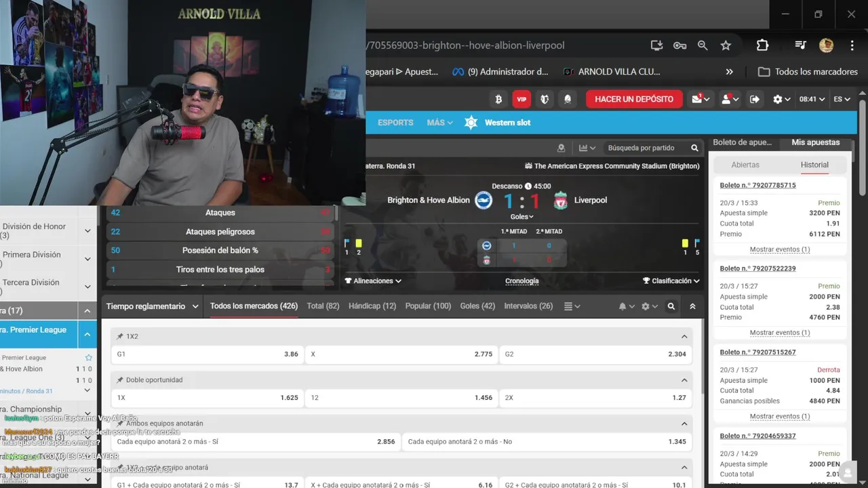Switch to the Goles (42) tab
Viewport: 868px width, 488px height.
477,306
